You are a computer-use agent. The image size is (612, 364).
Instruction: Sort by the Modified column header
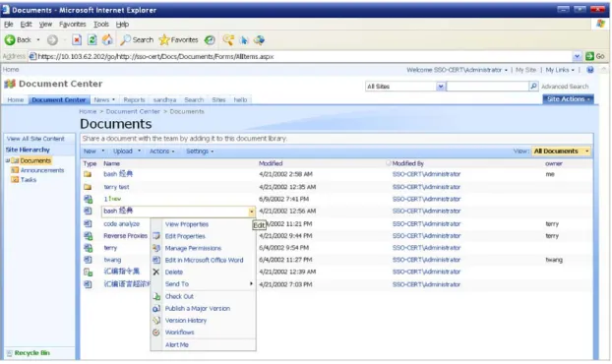[271, 163]
